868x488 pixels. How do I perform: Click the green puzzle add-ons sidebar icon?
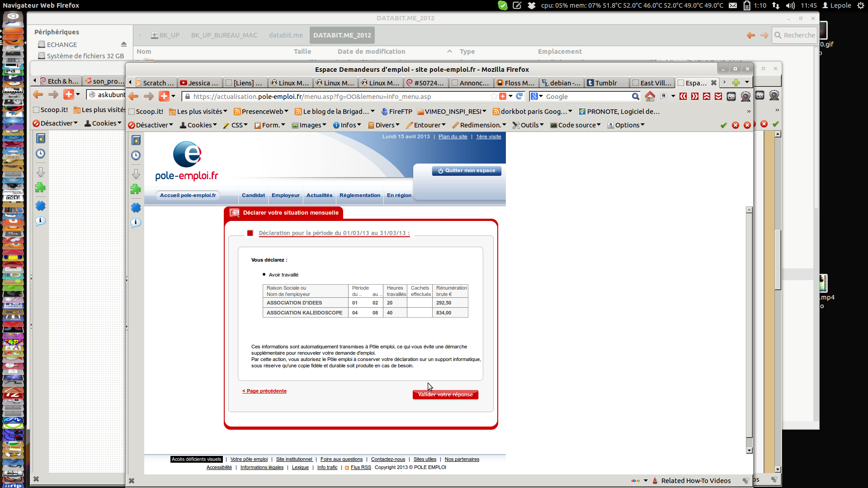pos(136,189)
